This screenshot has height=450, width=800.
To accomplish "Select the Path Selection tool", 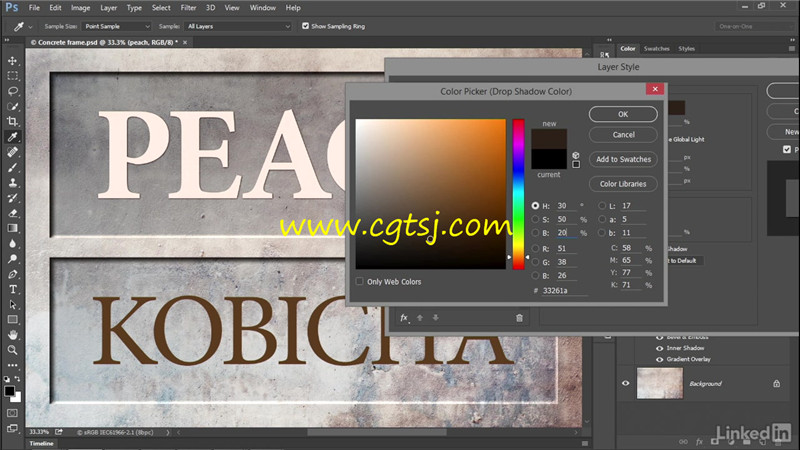I will pyautogui.click(x=12, y=305).
